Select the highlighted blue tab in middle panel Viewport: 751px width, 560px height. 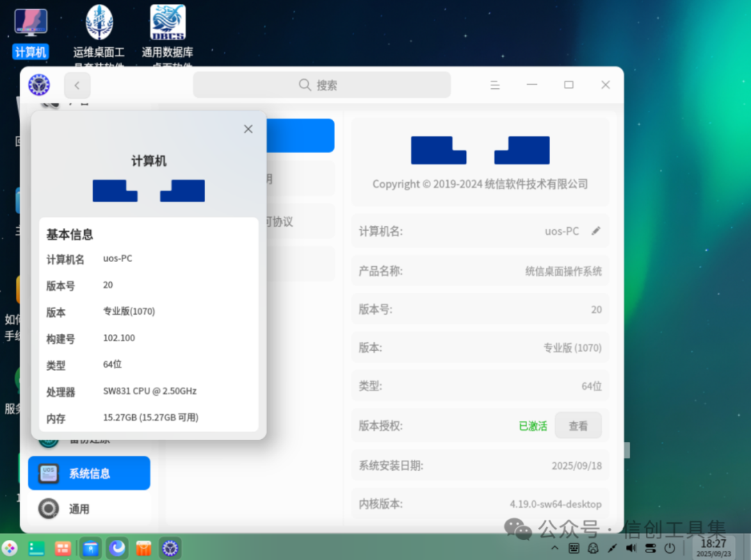(x=300, y=135)
